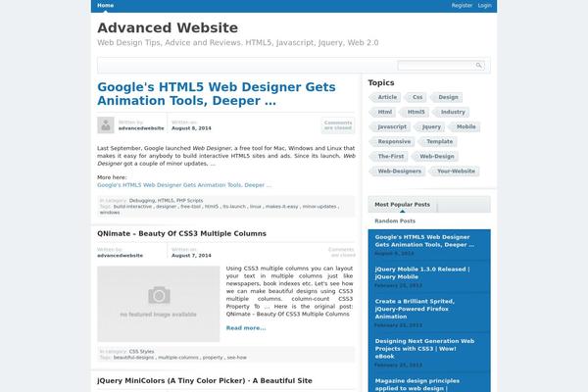Click the no featured image placeholder
The image size is (588, 392).
click(158, 304)
